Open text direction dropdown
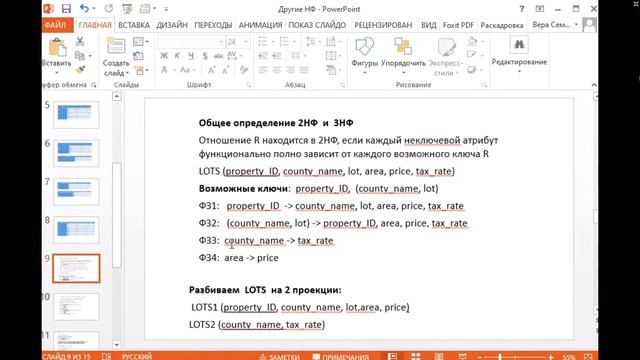The height and width of the screenshot is (360, 640). coord(333,42)
